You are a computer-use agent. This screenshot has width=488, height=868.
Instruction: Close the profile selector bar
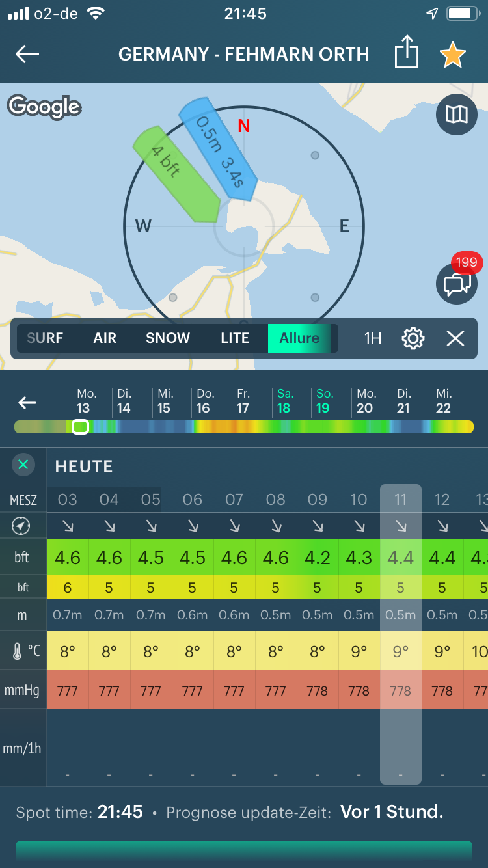pyautogui.click(x=455, y=338)
